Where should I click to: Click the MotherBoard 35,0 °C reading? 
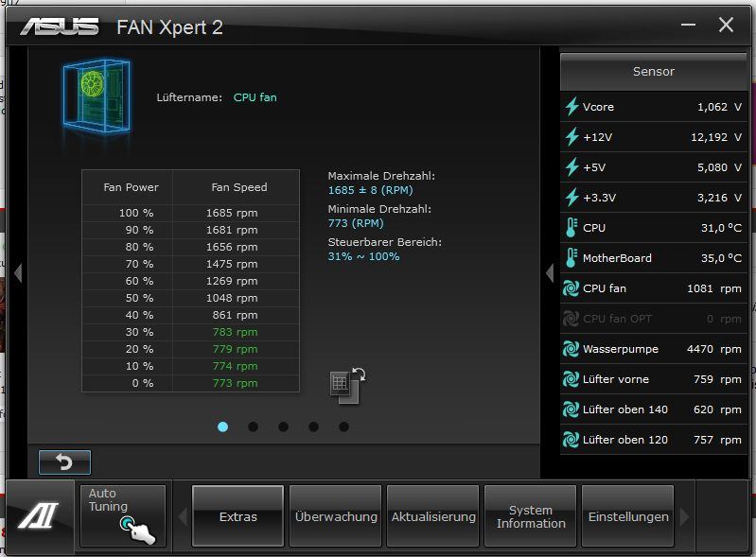[721, 258]
